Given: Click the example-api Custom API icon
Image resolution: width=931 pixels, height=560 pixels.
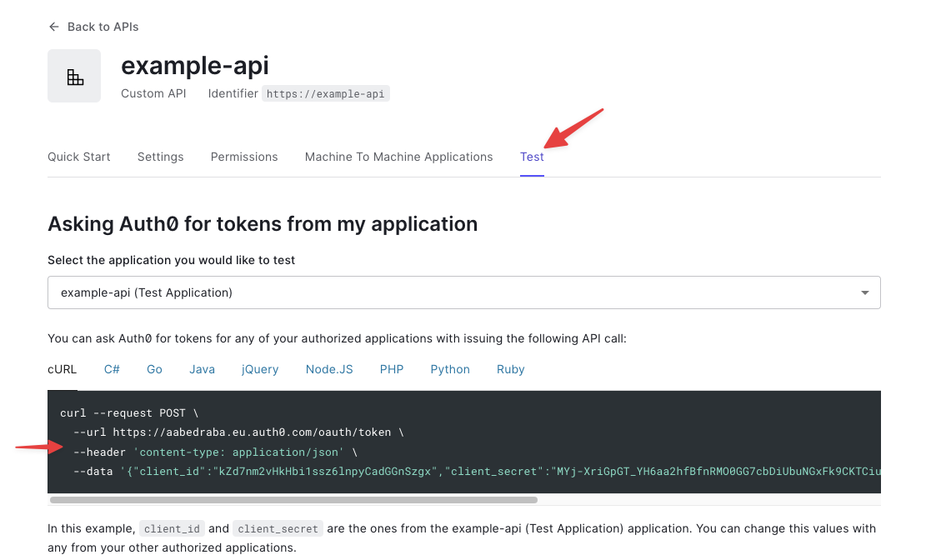Looking at the screenshot, I should coord(74,76).
